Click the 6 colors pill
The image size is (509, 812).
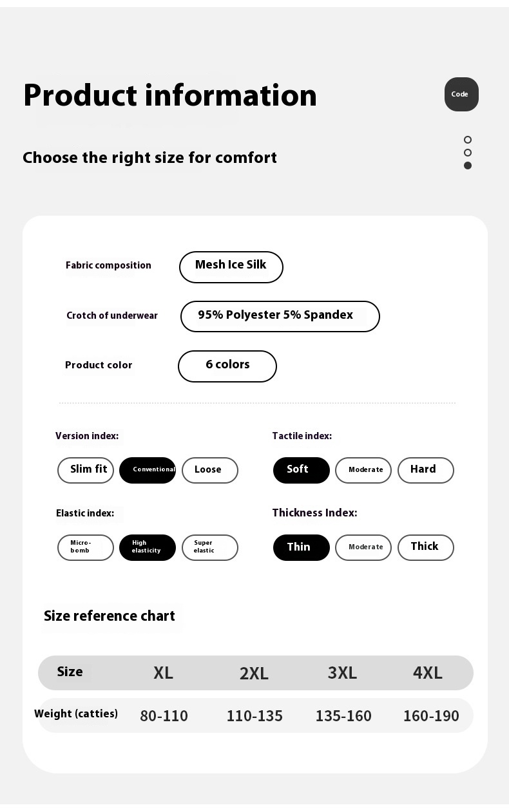pos(227,366)
